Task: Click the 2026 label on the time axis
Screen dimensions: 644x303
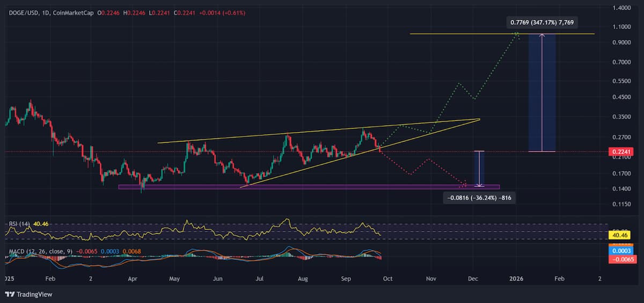Action: click(516, 279)
